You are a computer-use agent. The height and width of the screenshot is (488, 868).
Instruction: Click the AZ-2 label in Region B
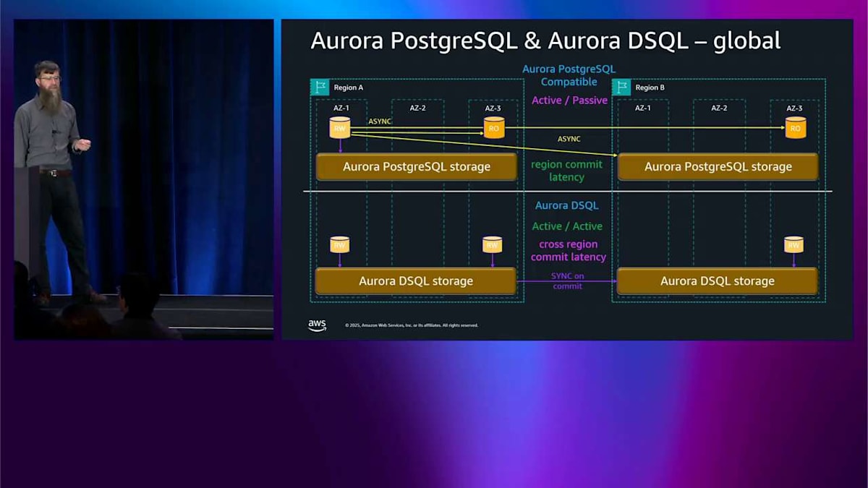point(719,108)
